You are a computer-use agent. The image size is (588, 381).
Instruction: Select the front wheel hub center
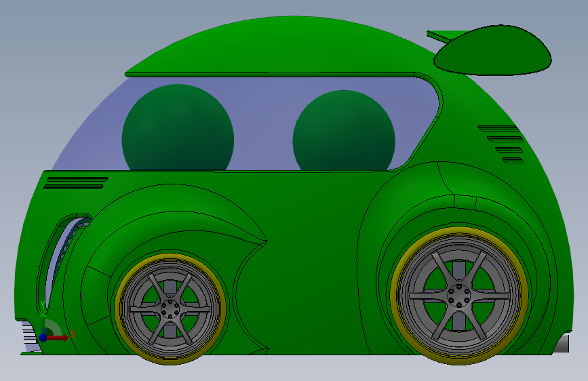pos(170,309)
